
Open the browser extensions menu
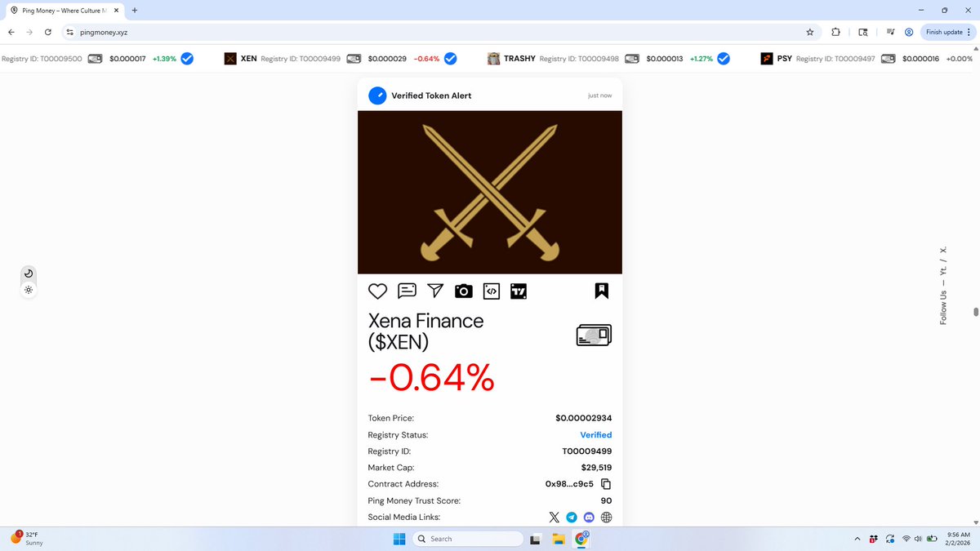click(835, 32)
